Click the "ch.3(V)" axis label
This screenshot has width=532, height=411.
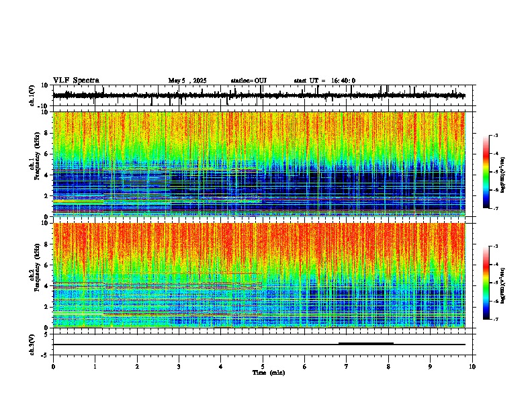[x=32, y=345]
